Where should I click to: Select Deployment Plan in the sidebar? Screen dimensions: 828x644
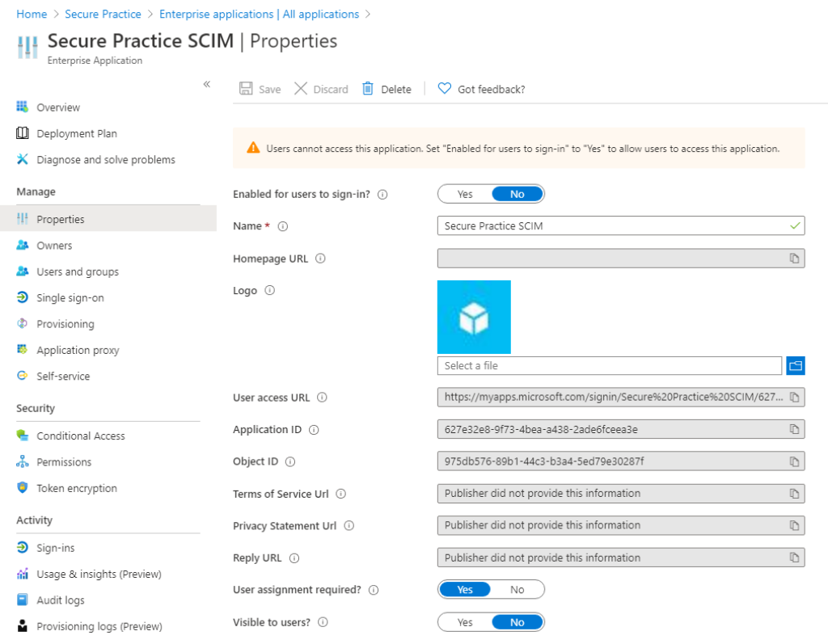click(x=77, y=133)
